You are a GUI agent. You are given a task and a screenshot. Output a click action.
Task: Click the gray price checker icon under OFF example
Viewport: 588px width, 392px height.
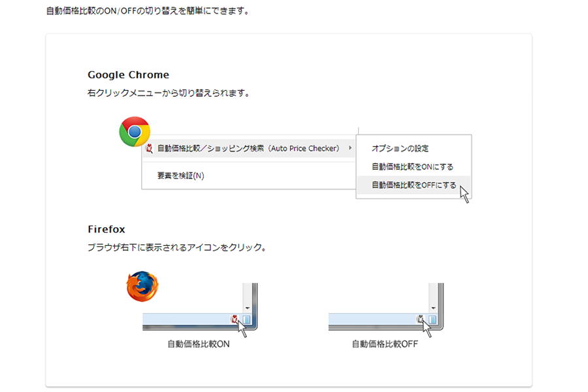coord(420,319)
